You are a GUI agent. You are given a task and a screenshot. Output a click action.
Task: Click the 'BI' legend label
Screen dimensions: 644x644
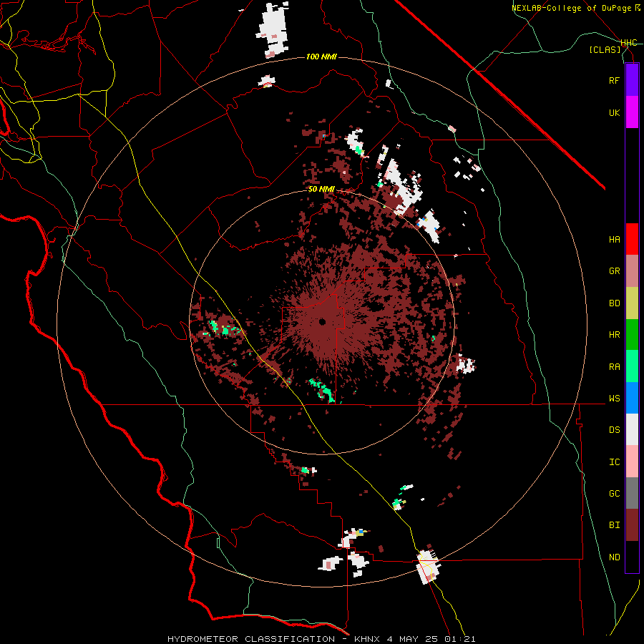tap(614, 525)
